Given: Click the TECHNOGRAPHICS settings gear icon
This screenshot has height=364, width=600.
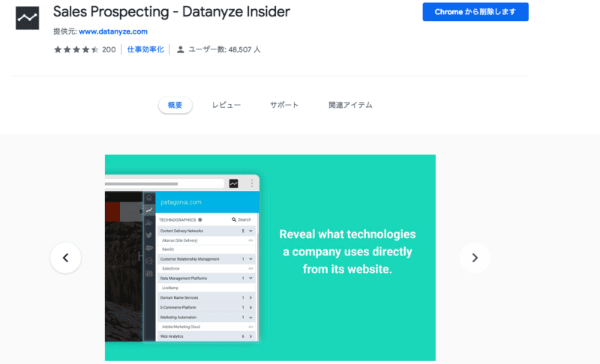Looking at the screenshot, I should pyautogui.click(x=200, y=219).
